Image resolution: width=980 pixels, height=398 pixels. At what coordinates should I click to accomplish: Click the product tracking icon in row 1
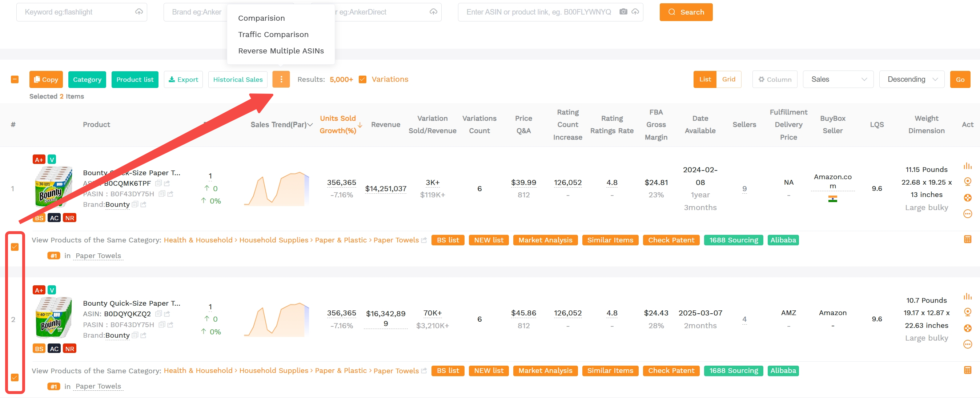[x=967, y=181]
